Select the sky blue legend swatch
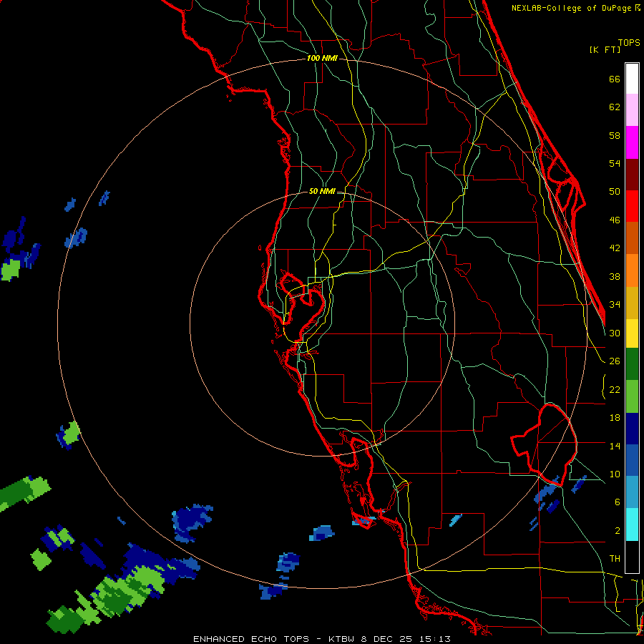 [x=632, y=492]
